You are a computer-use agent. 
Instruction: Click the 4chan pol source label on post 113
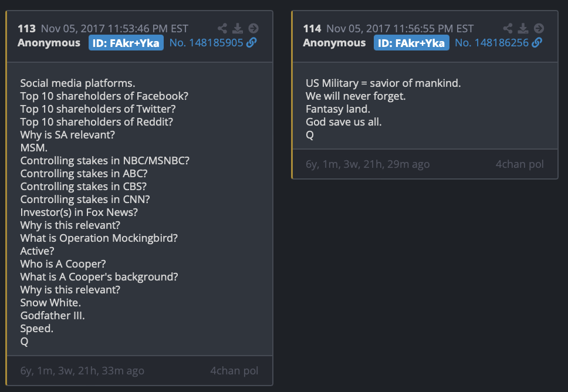[234, 371]
